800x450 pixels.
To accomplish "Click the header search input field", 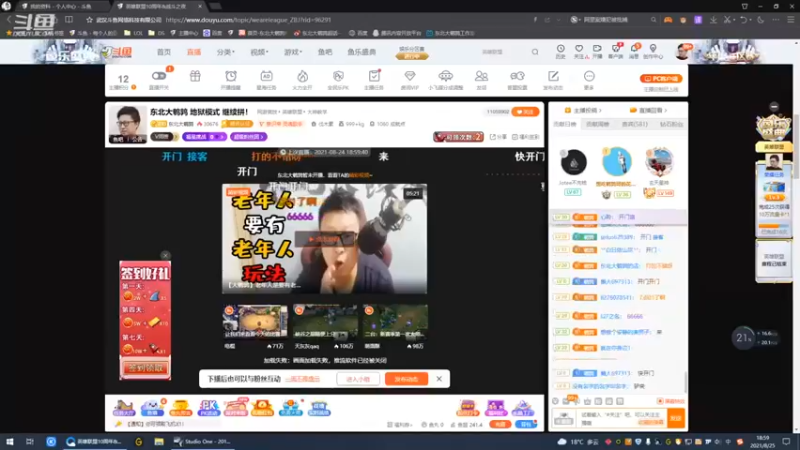I will (504, 52).
